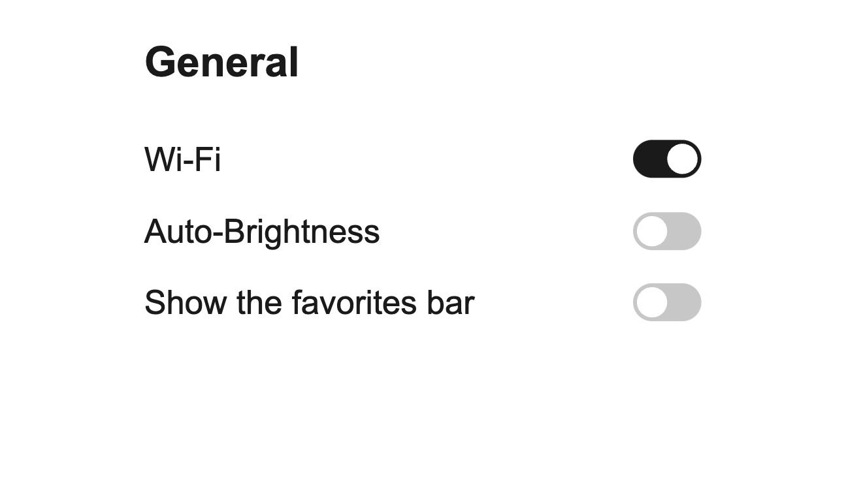Click the knob of the favorites bar switch
846x504 pixels.
click(651, 302)
